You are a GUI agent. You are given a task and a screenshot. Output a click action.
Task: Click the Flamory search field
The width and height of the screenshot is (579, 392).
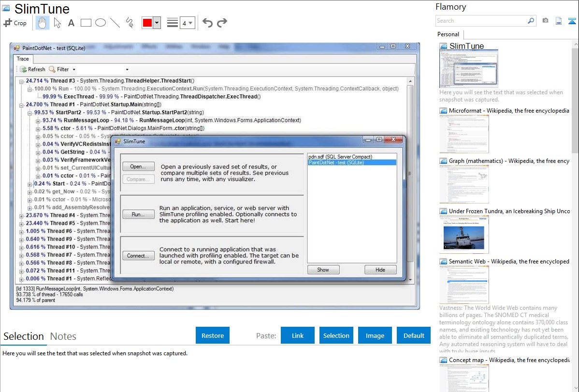coord(481,21)
